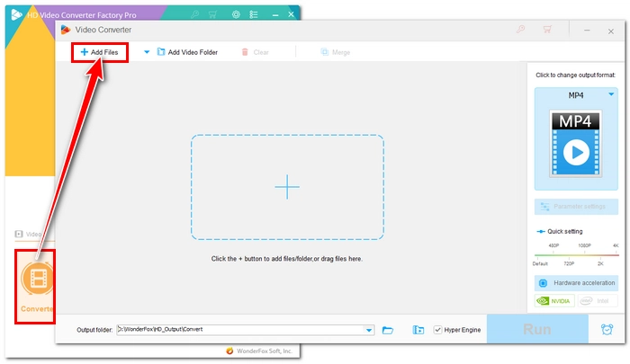Screen dimensions: 630x364
Task: Open the menu list icon in background window
Action: tap(254, 14)
